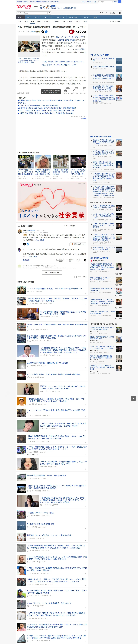Image resolution: width=138 pixels, height=644 pixels.
Task: Click the blue search button in top bar
Action: coord(120,2)
